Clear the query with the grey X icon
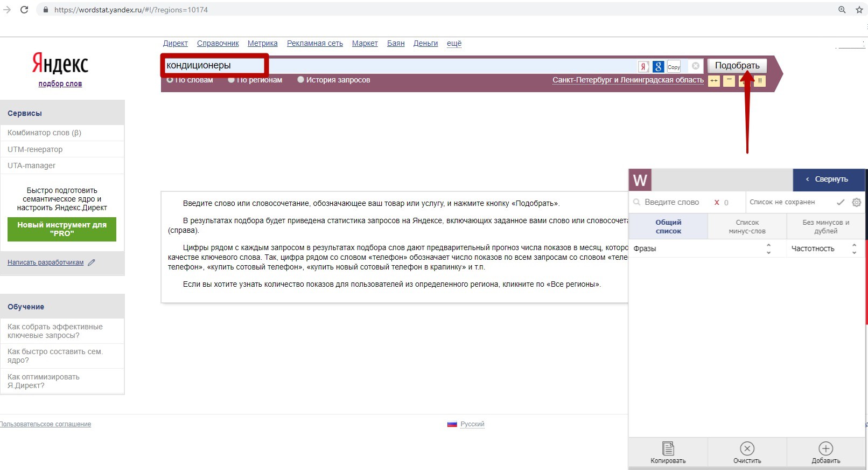This screenshot has height=470, width=868. (x=696, y=66)
